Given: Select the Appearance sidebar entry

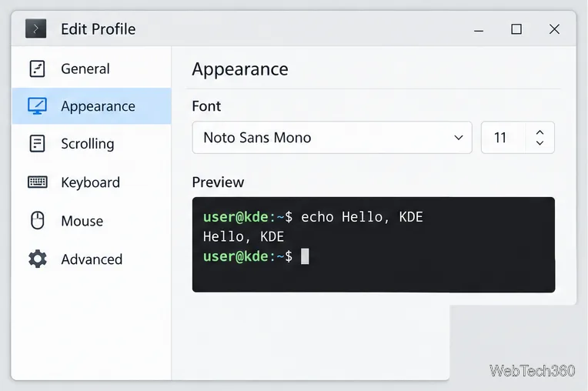Looking at the screenshot, I should [92, 106].
